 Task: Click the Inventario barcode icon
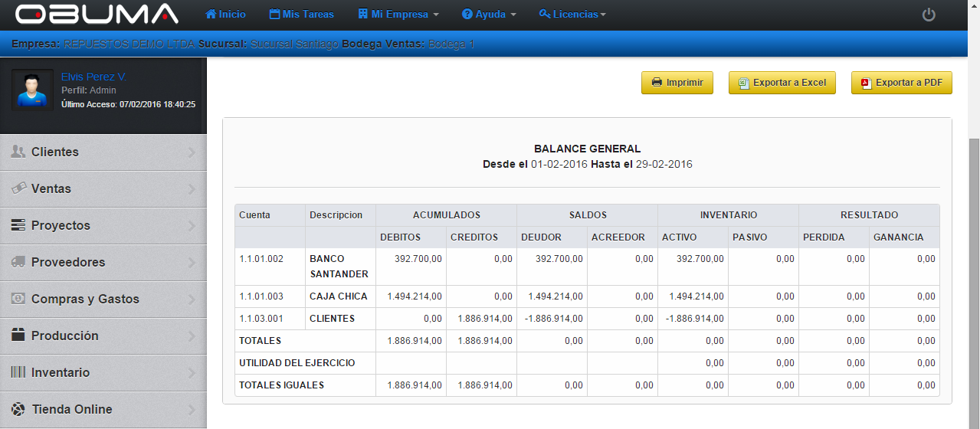pos(18,372)
